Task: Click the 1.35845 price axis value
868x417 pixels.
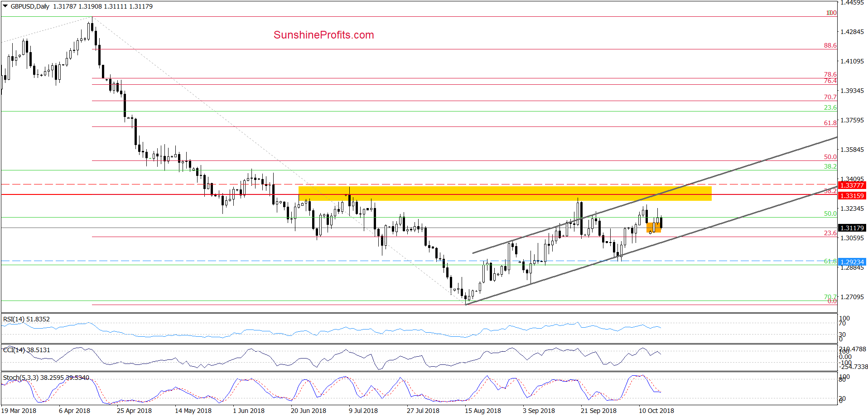Action: 852,150
